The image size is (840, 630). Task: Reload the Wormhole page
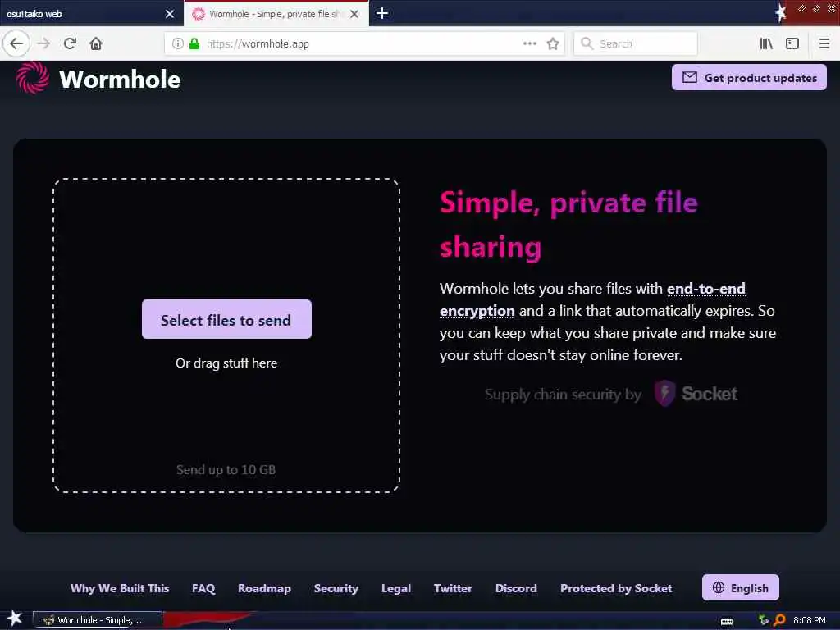70,43
